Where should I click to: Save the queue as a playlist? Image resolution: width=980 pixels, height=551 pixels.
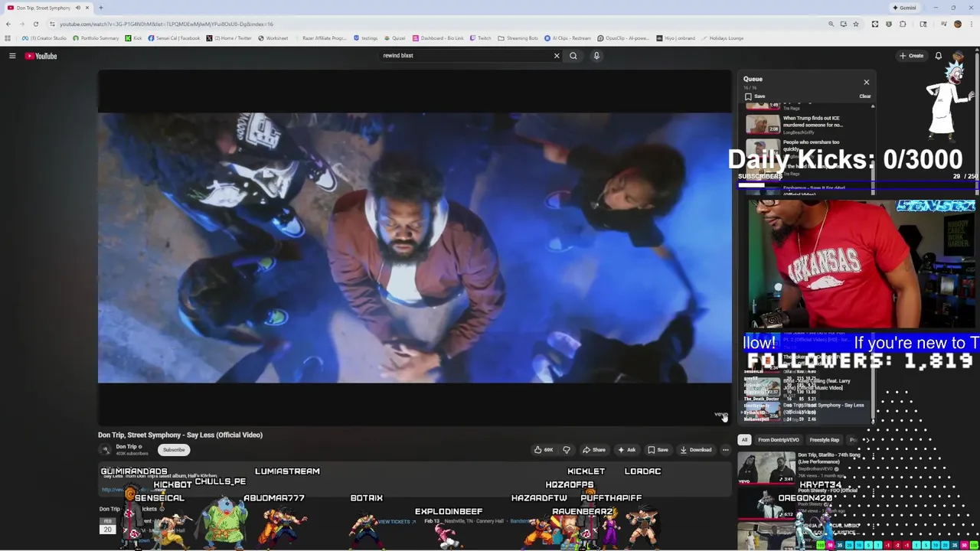[755, 96]
